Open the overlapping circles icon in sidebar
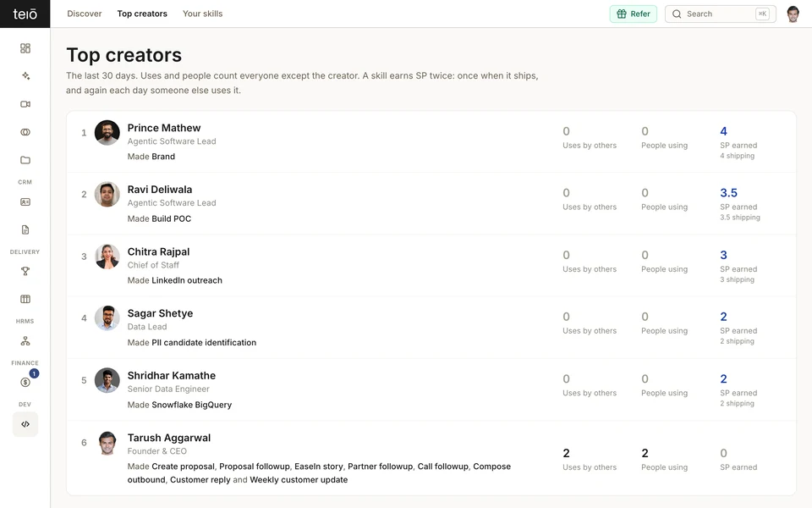 pyautogui.click(x=25, y=132)
